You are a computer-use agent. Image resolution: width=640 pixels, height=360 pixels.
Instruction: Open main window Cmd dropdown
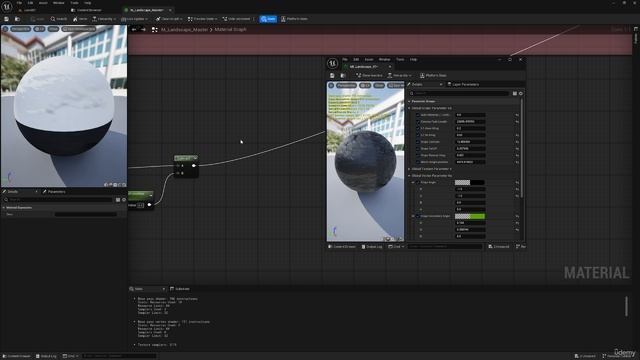coord(71,356)
